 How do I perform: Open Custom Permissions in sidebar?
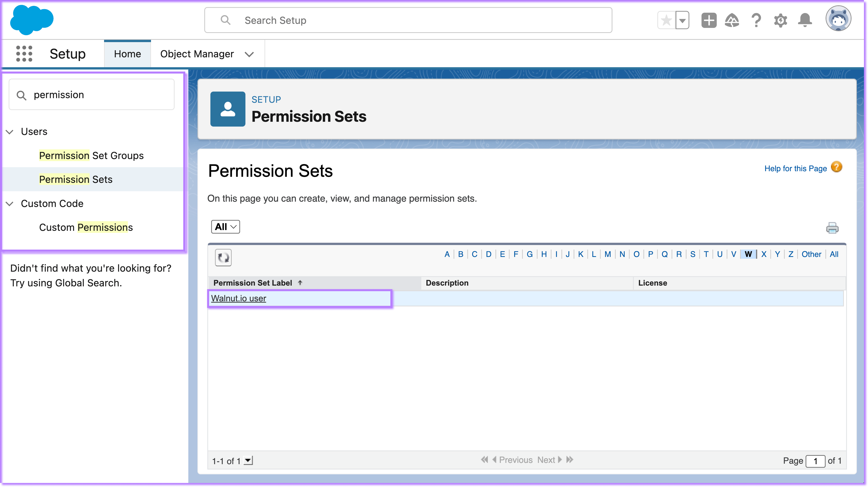coord(86,227)
